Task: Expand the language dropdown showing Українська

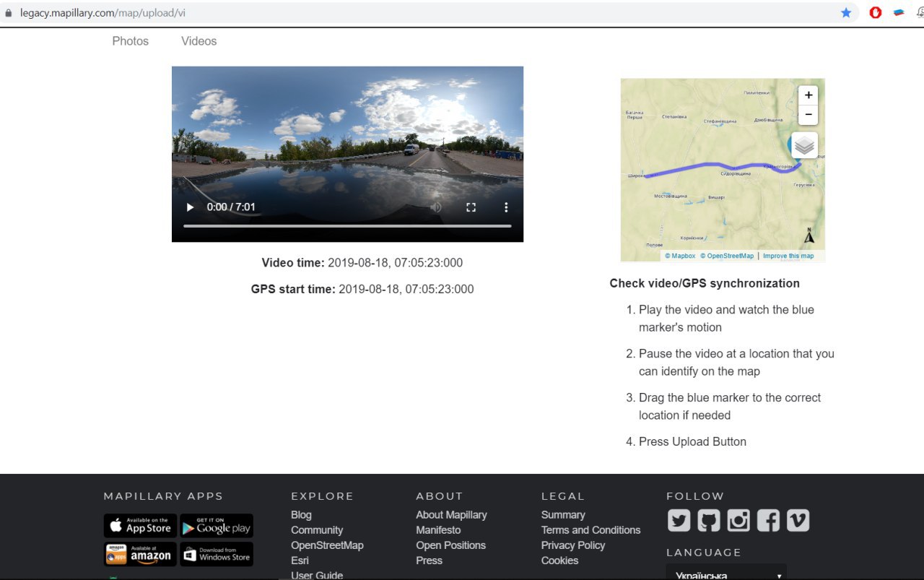Action: 726,573
